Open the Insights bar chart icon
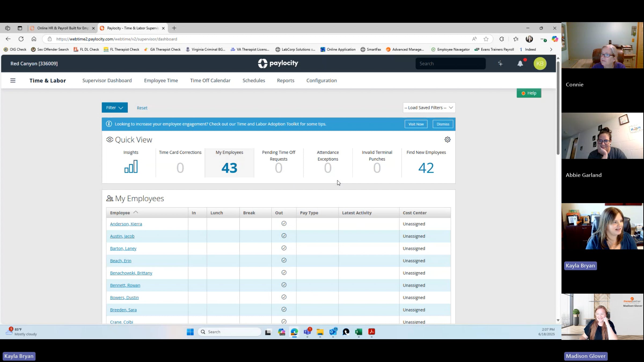Screen dimensions: 644x362 131,167
